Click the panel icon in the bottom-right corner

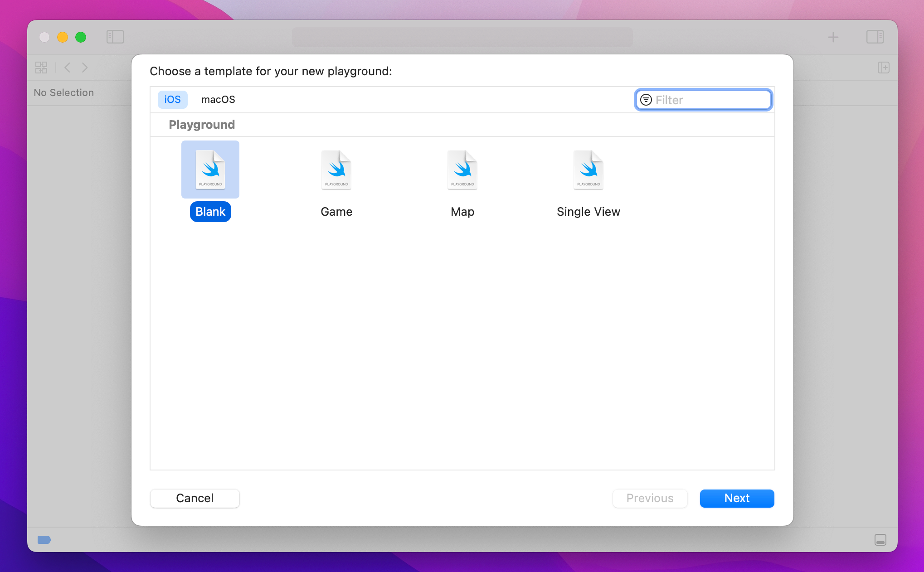click(880, 540)
